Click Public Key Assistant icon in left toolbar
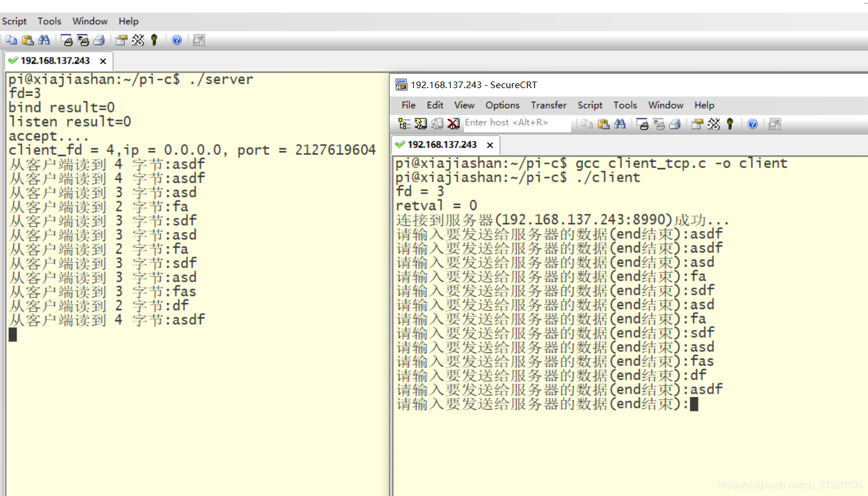The height and width of the screenshot is (496, 868). click(154, 40)
